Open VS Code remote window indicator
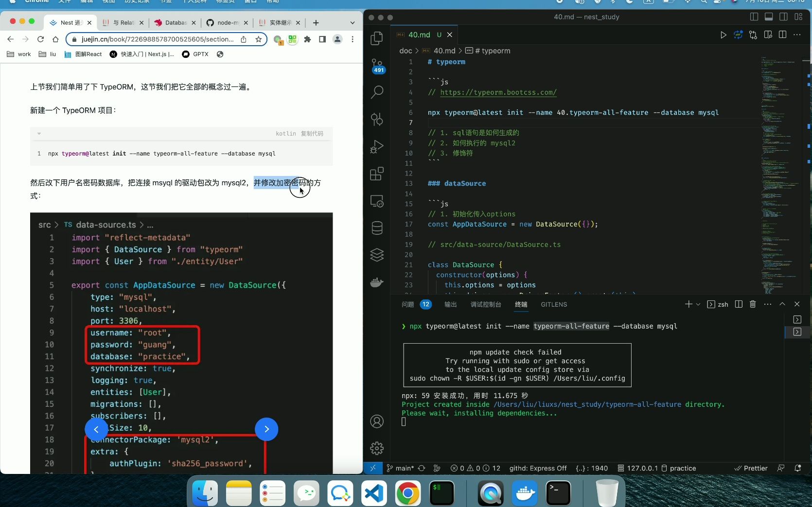The image size is (812, 507). click(x=373, y=468)
